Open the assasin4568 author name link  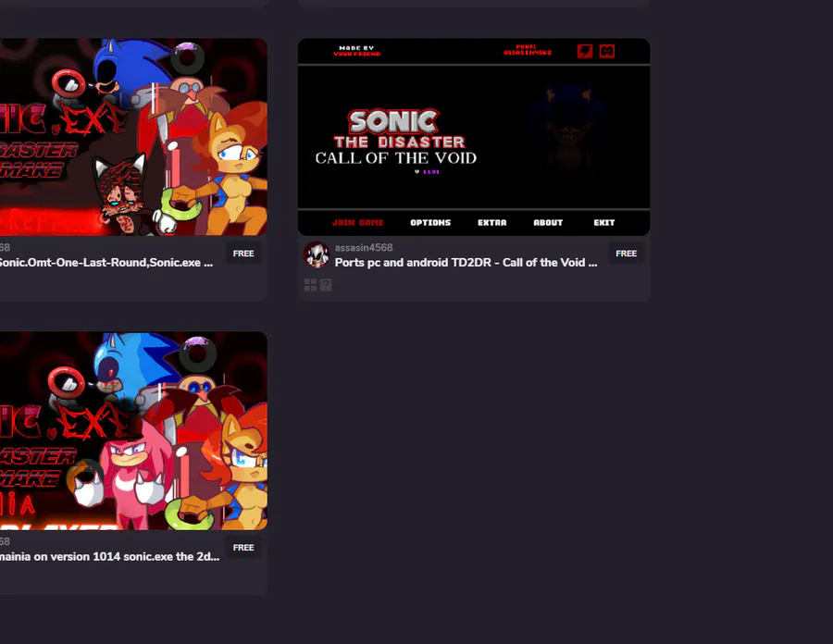[364, 247]
